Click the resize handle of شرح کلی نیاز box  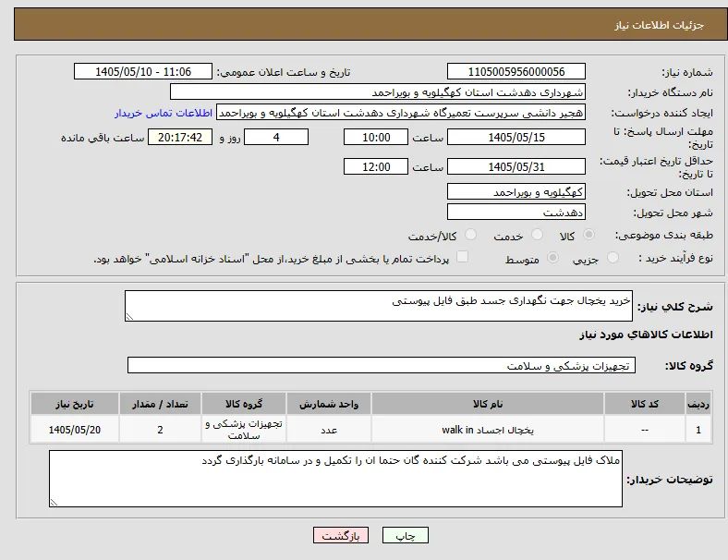[x=129, y=317]
